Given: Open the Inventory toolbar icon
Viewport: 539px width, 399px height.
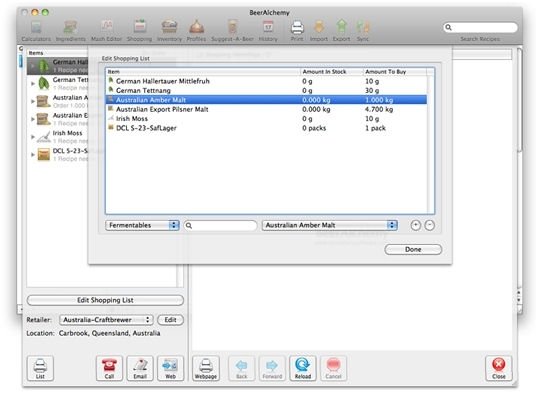Looking at the screenshot, I should [x=169, y=31].
